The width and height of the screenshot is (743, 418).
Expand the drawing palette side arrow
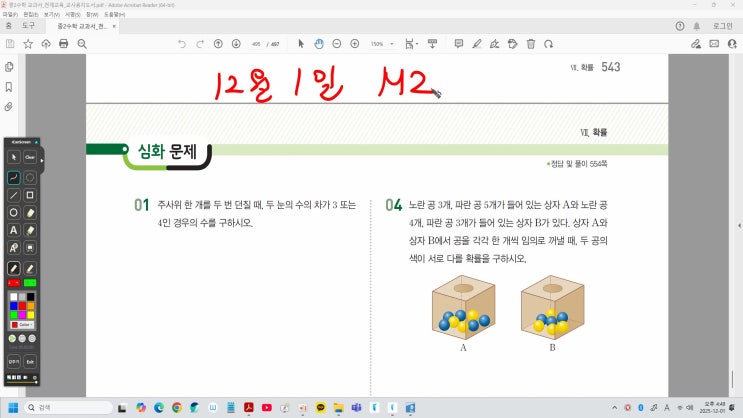coord(41,157)
